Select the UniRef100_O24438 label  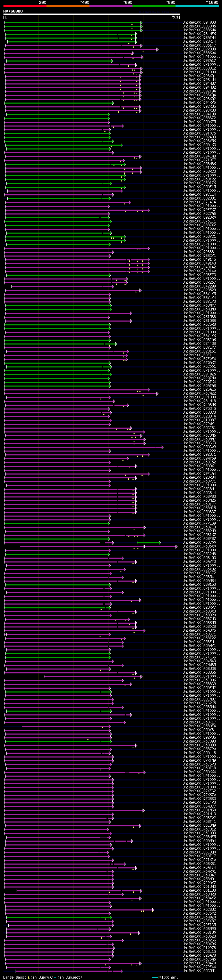pyautogui.click(x=199, y=343)
